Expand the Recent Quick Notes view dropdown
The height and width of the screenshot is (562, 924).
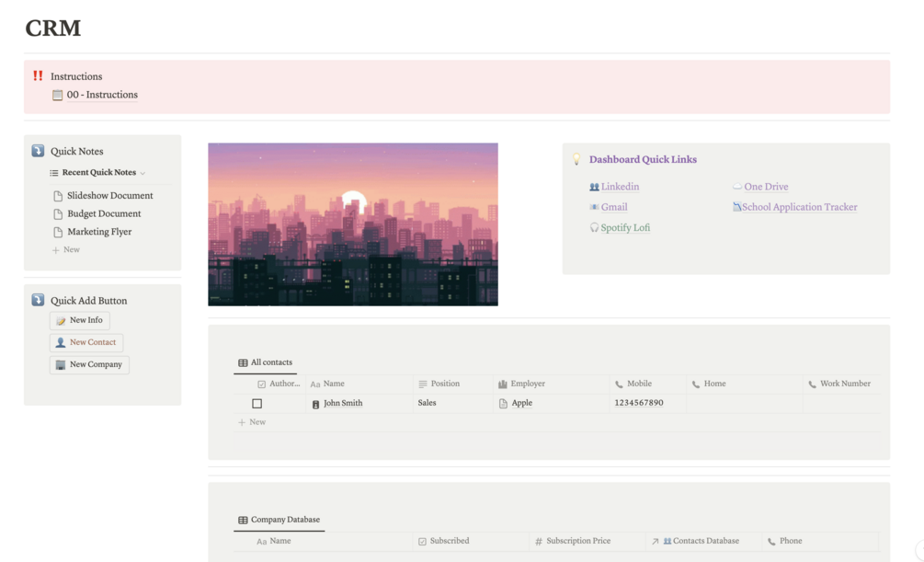(143, 173)
